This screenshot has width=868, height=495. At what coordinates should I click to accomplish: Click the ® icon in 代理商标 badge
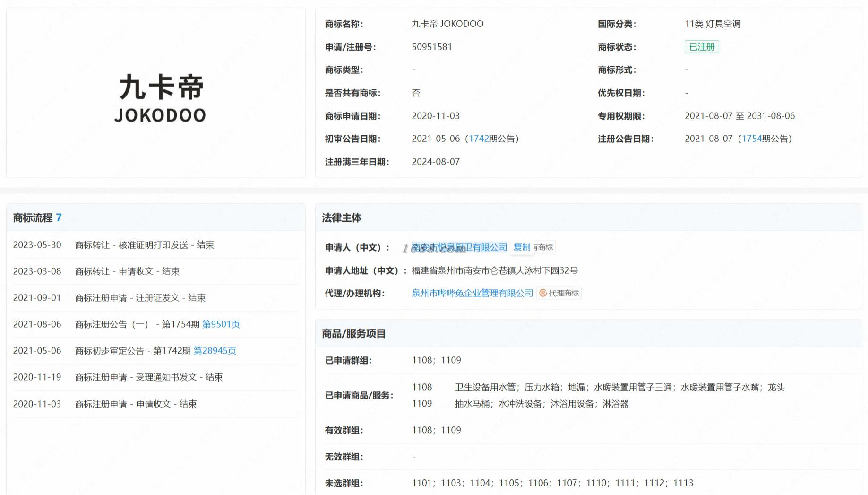[543, 293]
